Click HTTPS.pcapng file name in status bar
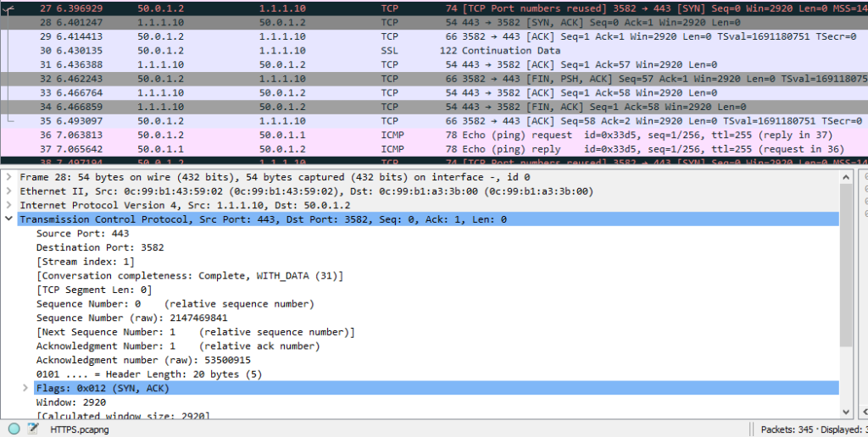The height and width of the screenshot is (437, 868). pyautogui.click(x=80, y=429)
